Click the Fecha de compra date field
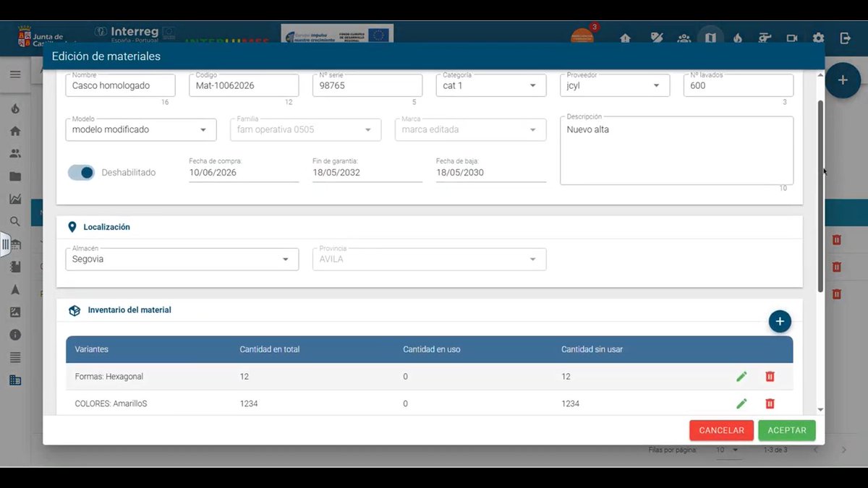 [x=244, y=172]
